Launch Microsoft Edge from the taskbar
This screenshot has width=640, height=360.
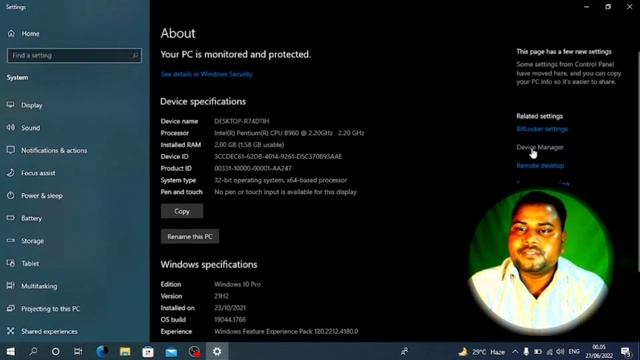coord(102,351)
